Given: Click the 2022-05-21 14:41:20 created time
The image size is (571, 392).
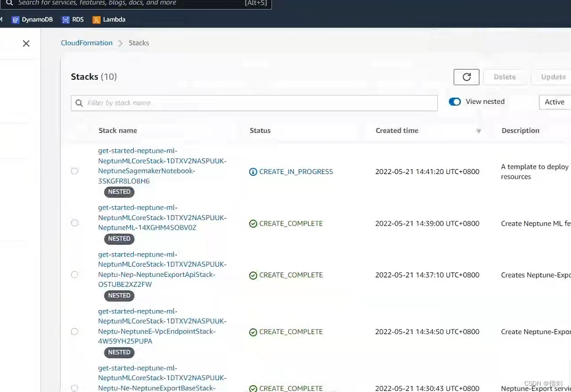Looking at the screenshot, I should (x=427, y=172).
